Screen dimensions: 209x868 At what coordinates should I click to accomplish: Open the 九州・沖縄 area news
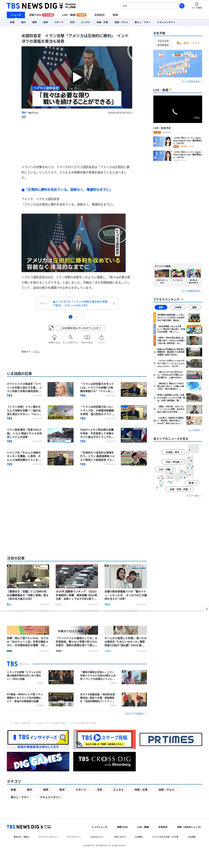point(165,469)
